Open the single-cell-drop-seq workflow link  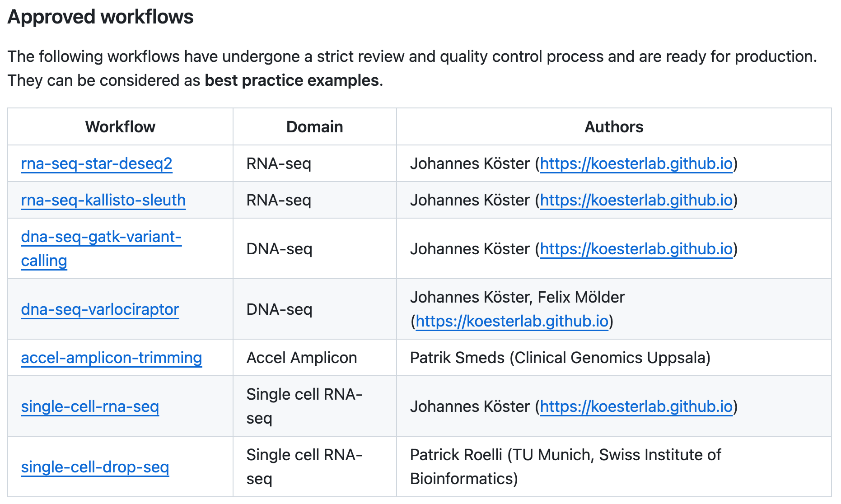[95, 467]
